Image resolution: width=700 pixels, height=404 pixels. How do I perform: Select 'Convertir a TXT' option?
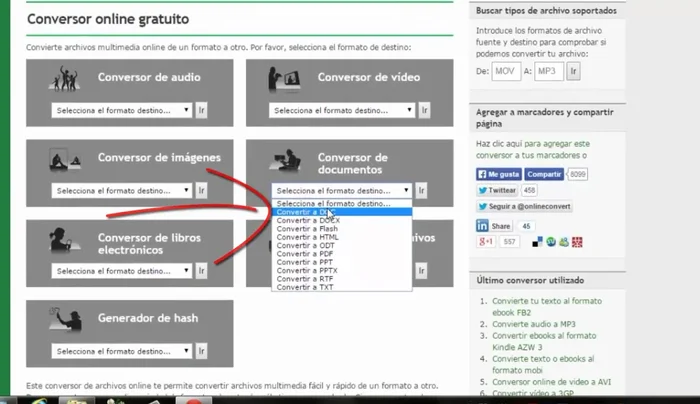pyautogui.click(x=342, y=287)
